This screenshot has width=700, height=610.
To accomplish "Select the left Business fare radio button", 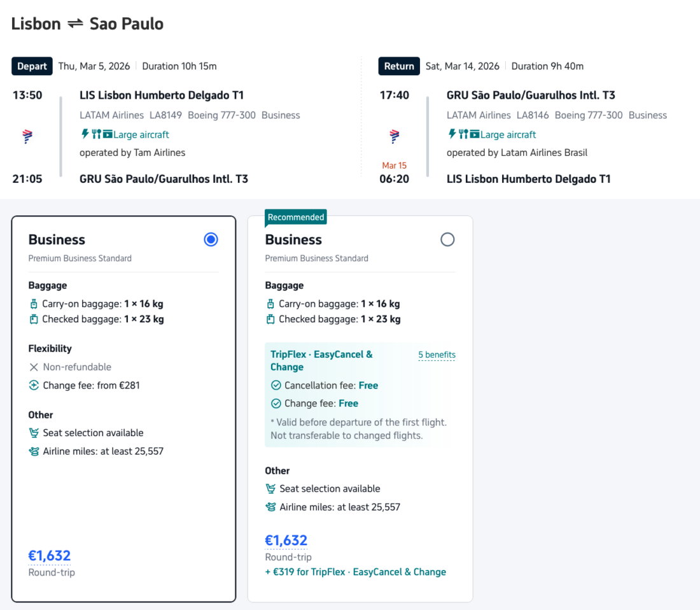I will tap(211, 239).
